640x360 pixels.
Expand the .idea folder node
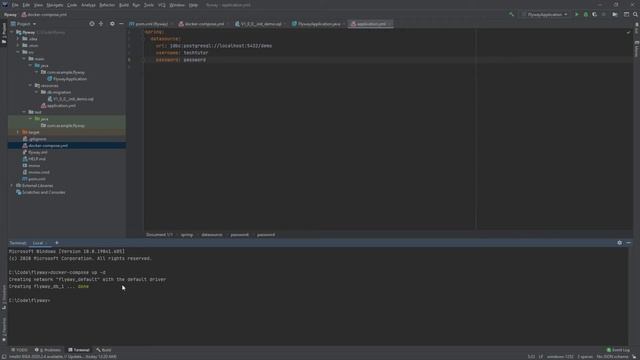18,39
